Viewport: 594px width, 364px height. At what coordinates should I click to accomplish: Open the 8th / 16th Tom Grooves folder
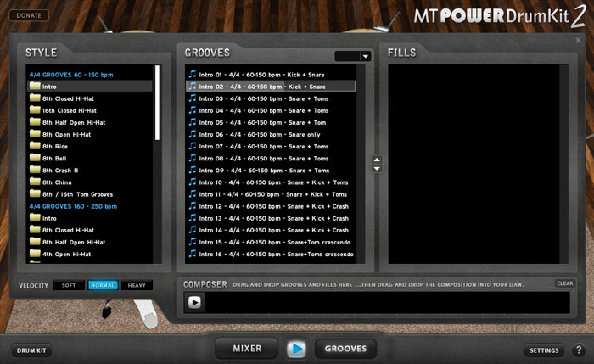(x=90, y=194)
